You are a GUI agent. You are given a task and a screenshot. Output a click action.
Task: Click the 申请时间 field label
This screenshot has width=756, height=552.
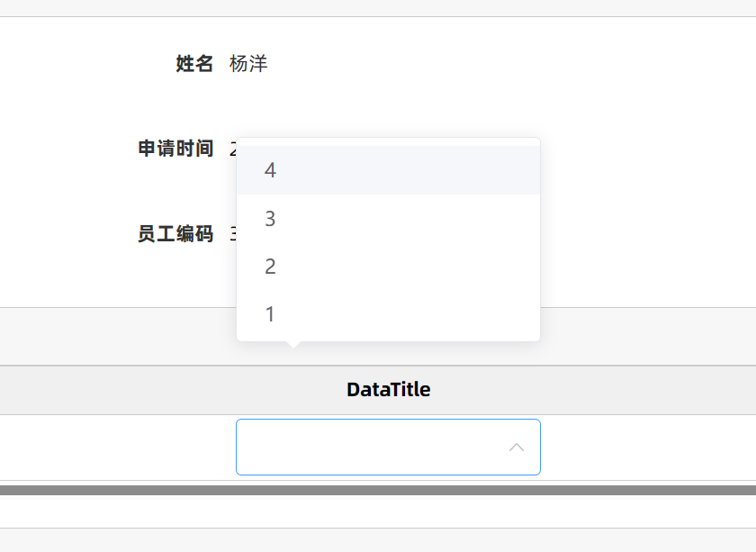175,149
